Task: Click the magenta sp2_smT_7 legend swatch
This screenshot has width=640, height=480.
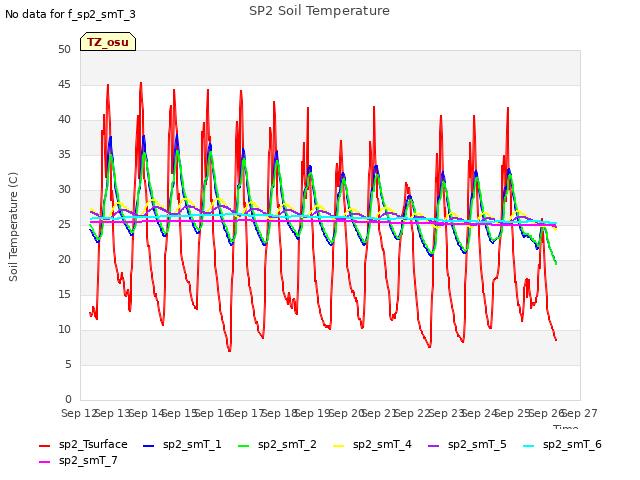Action: (x=44, y=462)
